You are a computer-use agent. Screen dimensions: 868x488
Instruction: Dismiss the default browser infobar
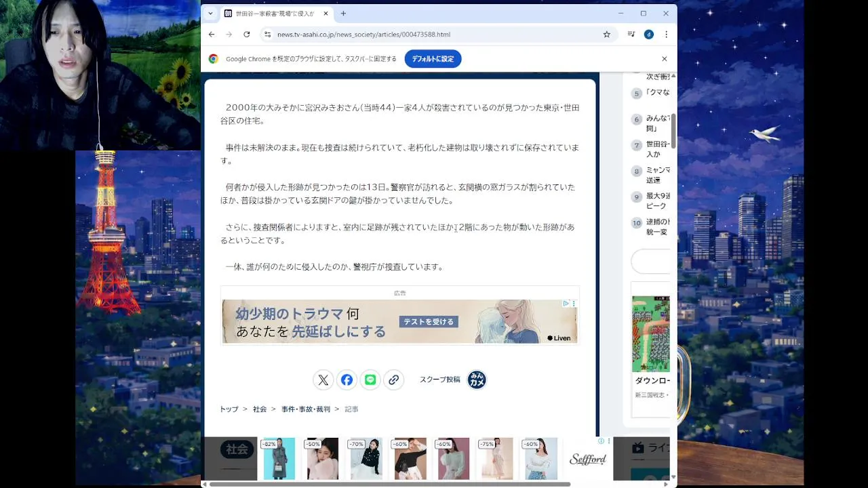[x=665, y=59]
